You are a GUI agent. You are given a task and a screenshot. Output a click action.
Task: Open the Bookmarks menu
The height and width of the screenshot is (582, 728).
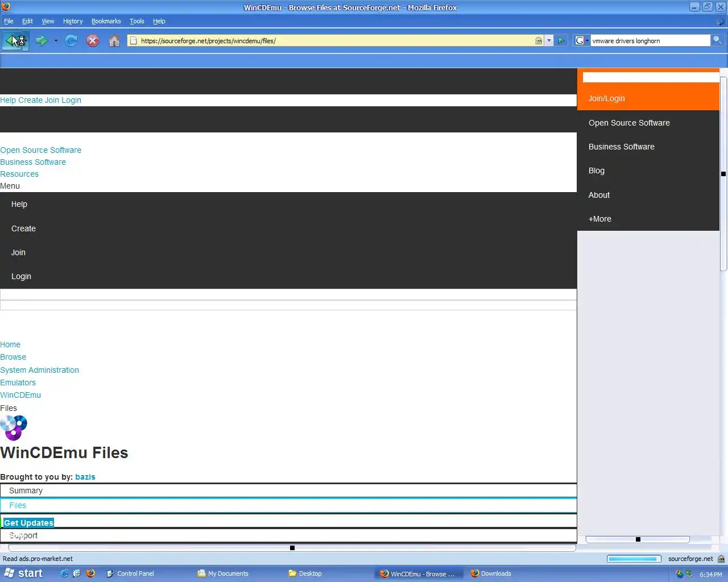pos(106,21)
